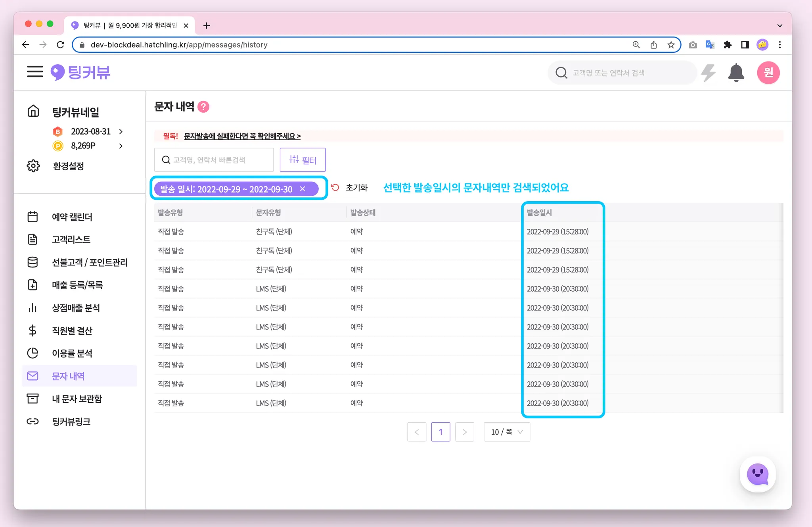Click the lightning bolt quick action icon
The image size is (812, 527).
[x=708, y=73]
